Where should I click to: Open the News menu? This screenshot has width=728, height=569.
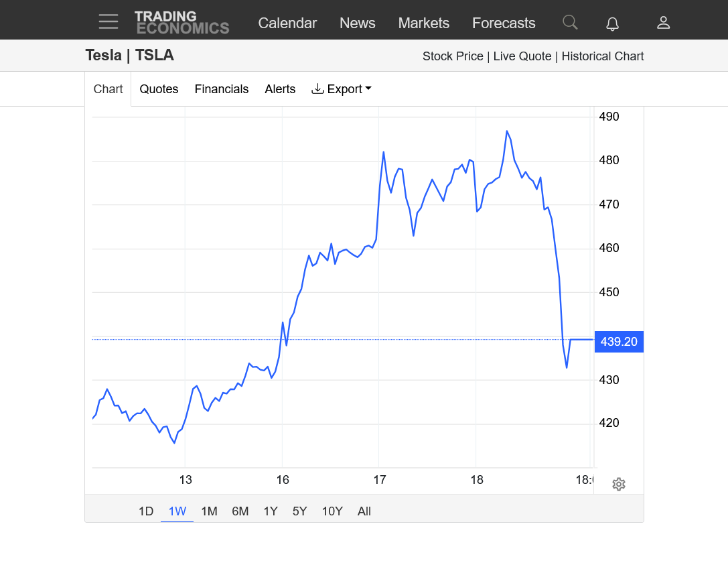357,23
